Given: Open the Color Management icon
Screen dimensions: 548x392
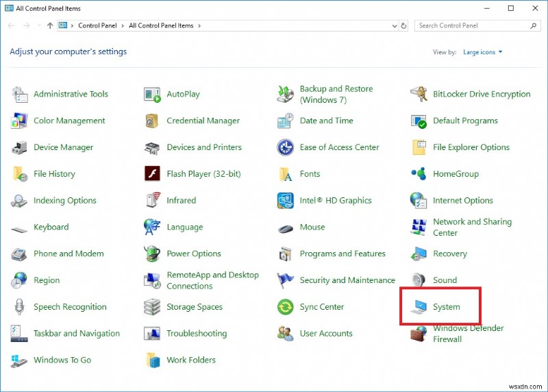Looking at the screenshot, I should pos(19,121).
